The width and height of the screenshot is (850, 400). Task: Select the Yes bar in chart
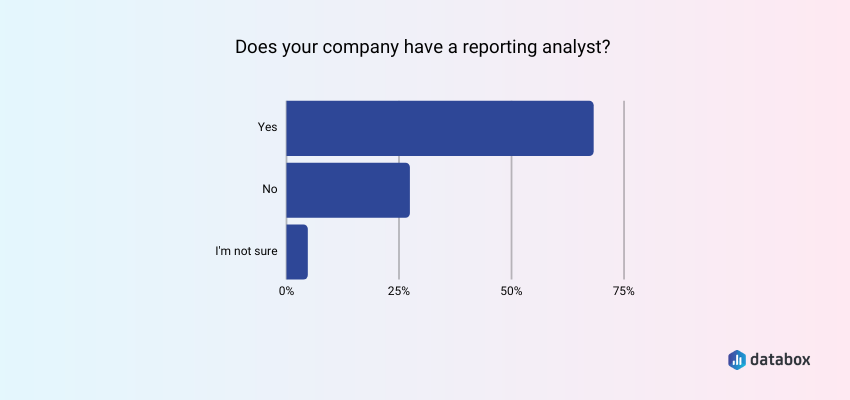point(439,128)
